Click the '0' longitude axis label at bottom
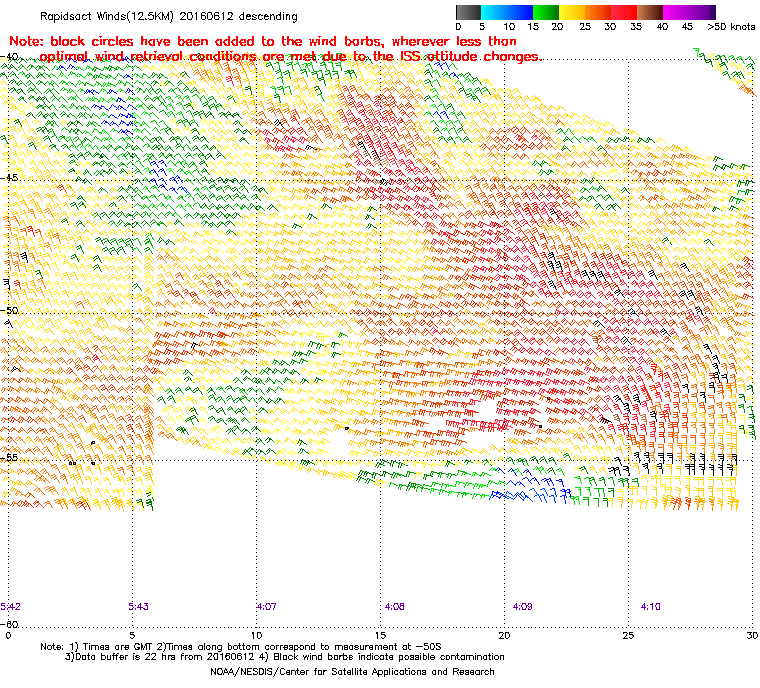The height and width of the screenshot is (688, 760). [8, 636]
